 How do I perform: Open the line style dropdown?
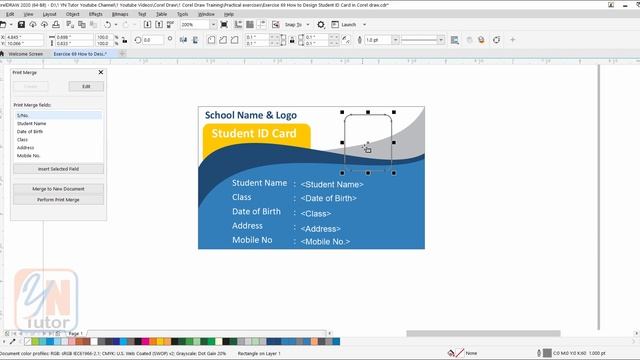click(x=441, y=40)
